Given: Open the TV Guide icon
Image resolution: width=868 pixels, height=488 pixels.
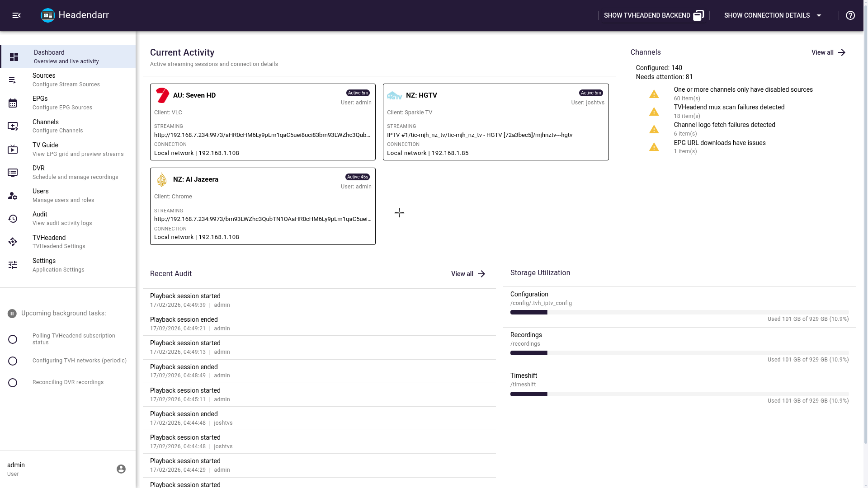Looking at the screenshot, I should pos(13,150).
